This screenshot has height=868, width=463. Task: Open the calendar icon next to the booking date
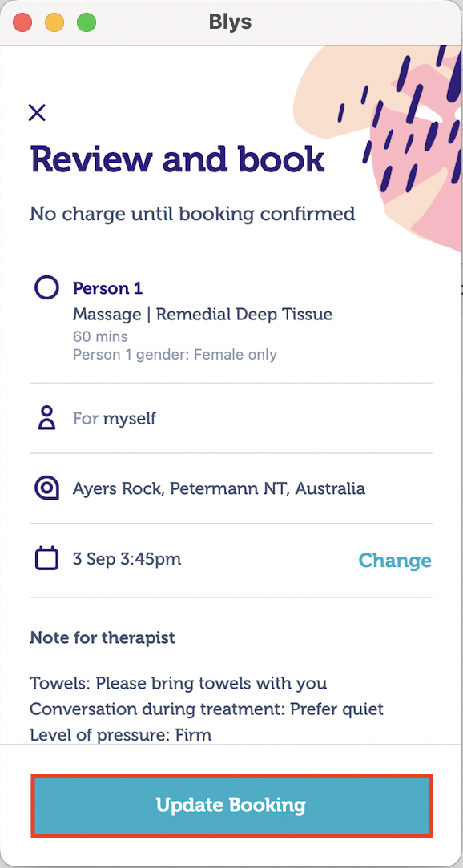pyautogui.click(x=46, y=558)
